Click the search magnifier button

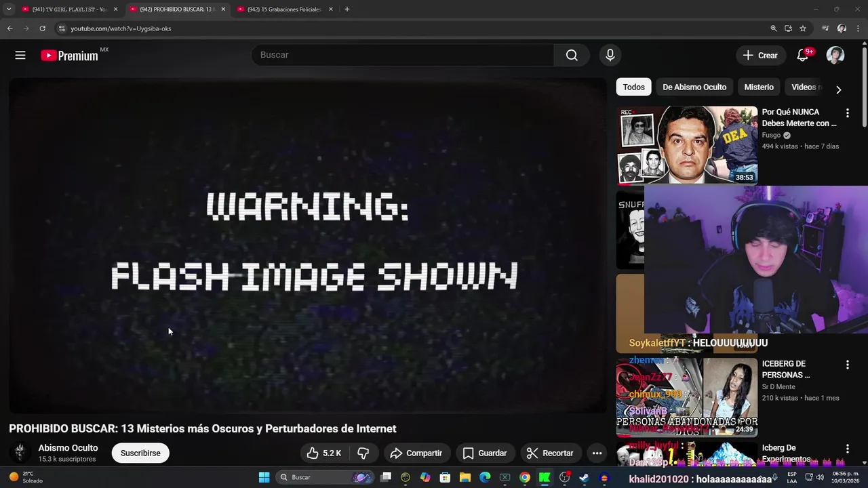click(572, 55)
